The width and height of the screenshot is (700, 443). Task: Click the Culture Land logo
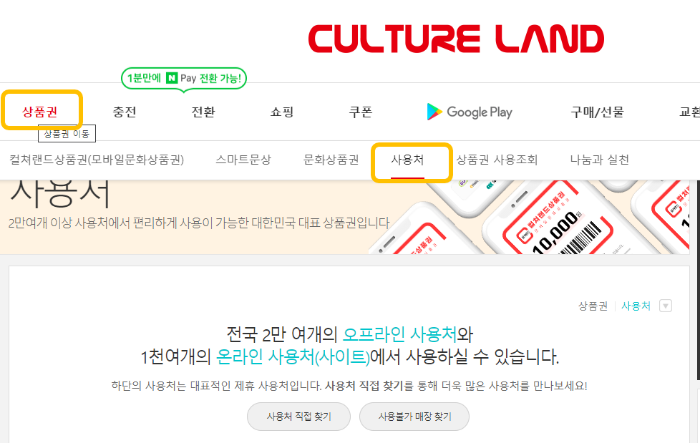tap(456, 38)
